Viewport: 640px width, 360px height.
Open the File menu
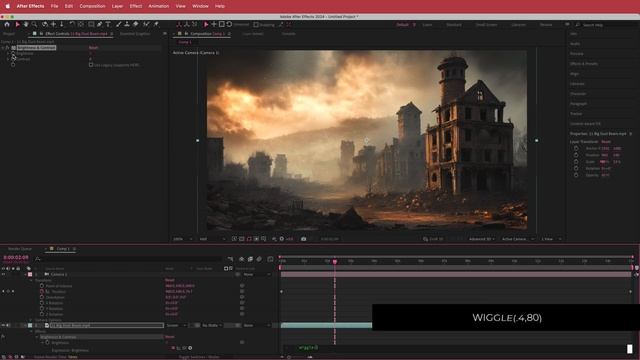54,6
